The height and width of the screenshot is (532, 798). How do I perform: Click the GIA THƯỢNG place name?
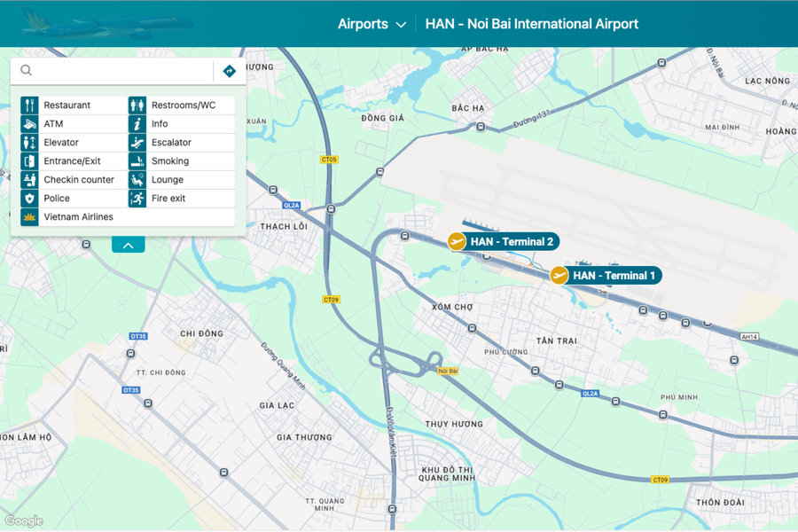[x=304, y=437]
